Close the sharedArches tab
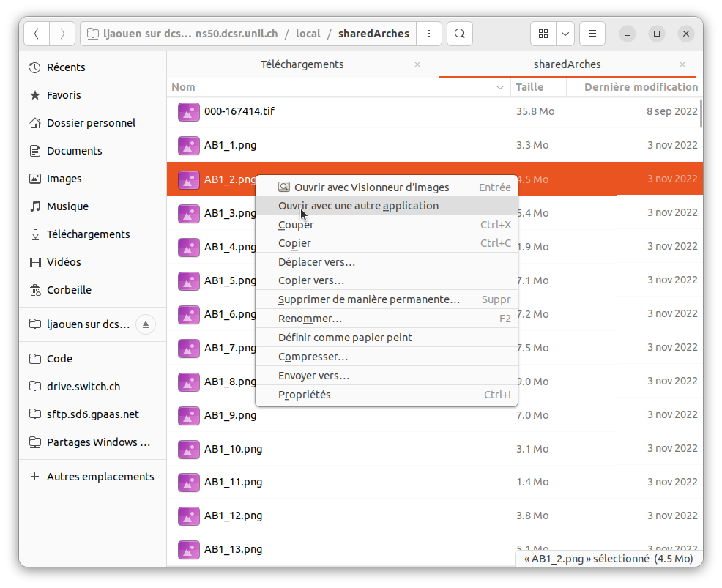Image resolution: width=722 pixels, height=588 pixels. point(682,64)
